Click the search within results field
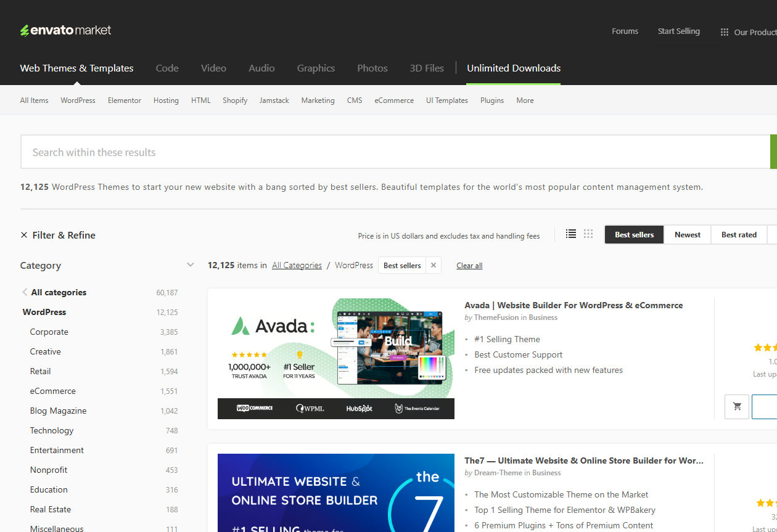This screenshot has width=777, height=532. 395,152
